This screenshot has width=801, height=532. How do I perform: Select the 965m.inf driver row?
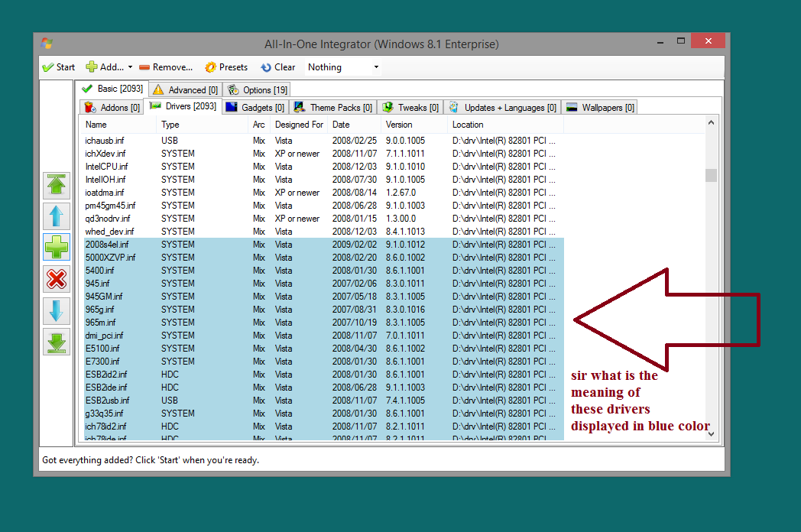tap(324, 323)
